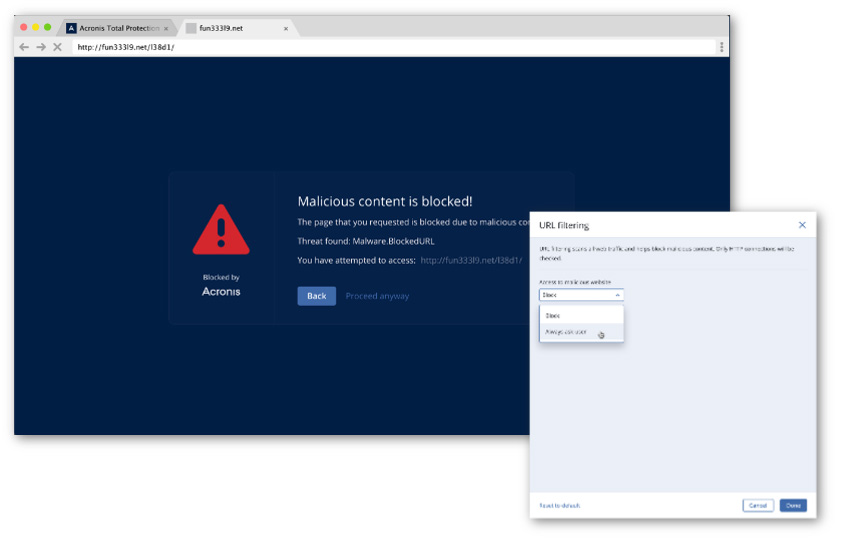Open the browser three-dot menu

tap(721, 47)
